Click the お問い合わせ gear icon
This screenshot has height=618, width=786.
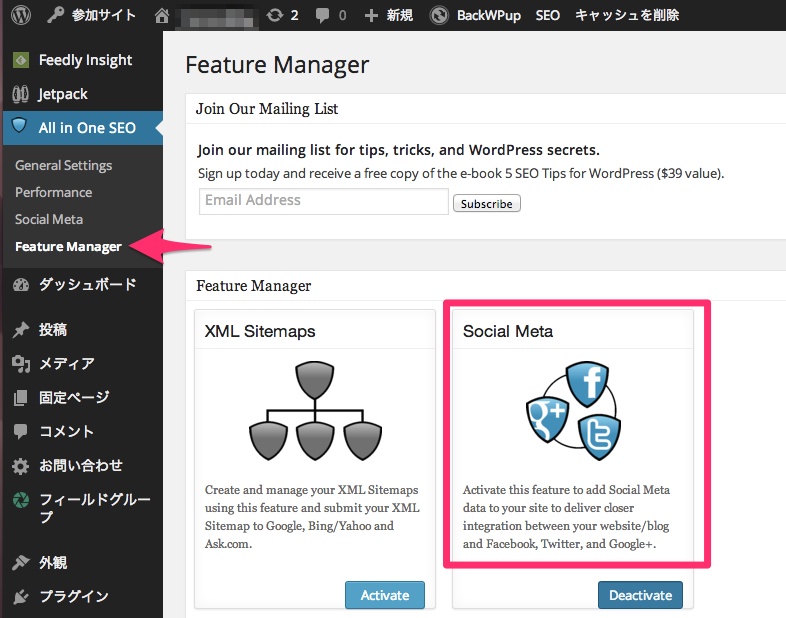[x=21, y=466]
